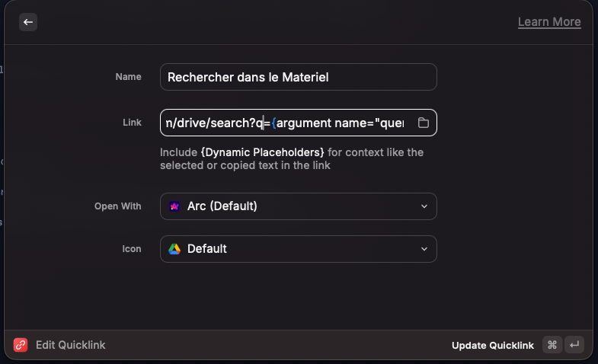Click the Arc browser icon

point(174,206)
